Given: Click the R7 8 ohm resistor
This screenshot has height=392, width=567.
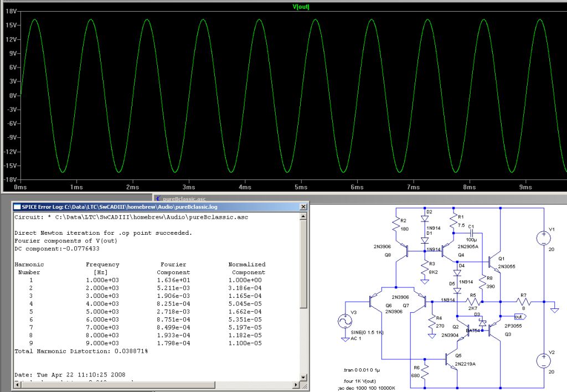Looking at the screenshot, I should click(523, 302).
